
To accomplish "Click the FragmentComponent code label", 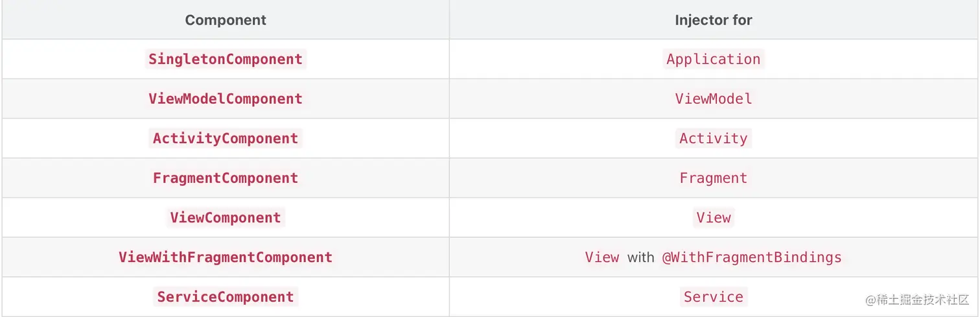I will 226,178.
